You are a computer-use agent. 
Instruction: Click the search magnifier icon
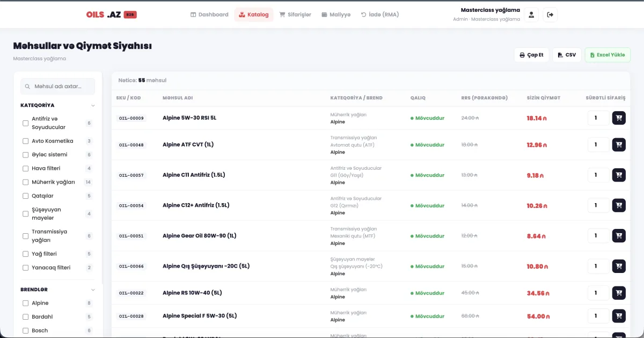[x=27, y=86]
